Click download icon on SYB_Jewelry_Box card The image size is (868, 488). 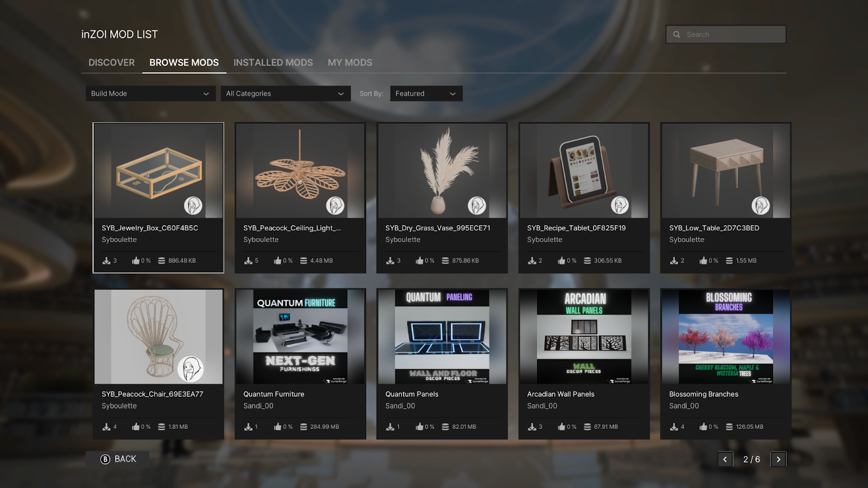[106, 261]
